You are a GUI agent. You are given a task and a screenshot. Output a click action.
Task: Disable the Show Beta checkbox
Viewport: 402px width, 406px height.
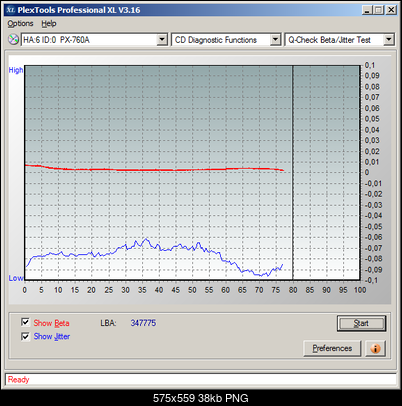(x=25, y=322)
